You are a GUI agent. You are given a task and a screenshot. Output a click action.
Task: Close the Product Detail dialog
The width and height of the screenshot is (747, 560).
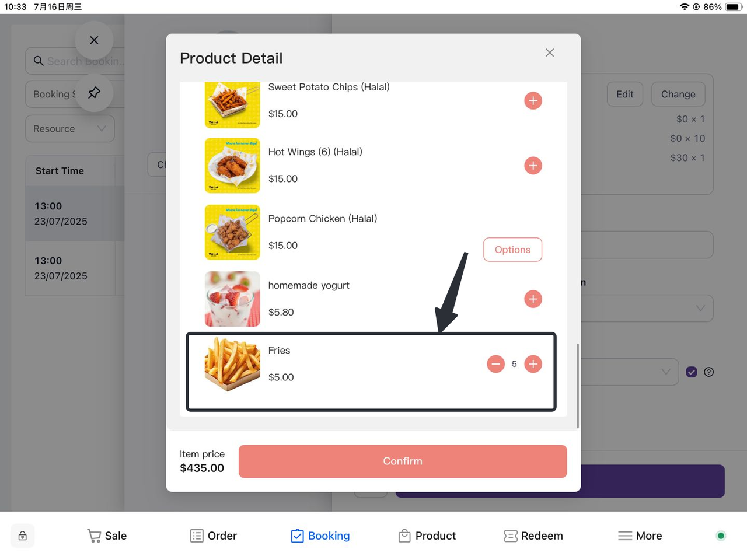pyautogui.click(x=550, y=52)
